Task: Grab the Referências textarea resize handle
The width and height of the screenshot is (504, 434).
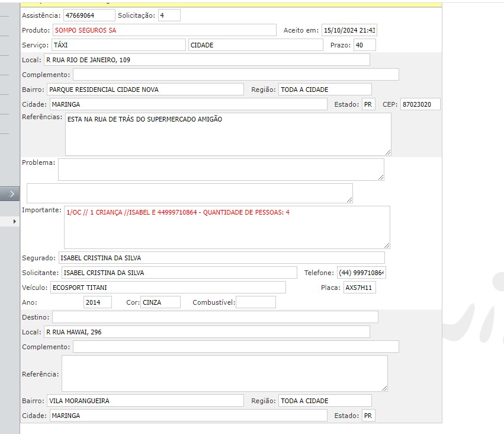Action: [387, 152]
